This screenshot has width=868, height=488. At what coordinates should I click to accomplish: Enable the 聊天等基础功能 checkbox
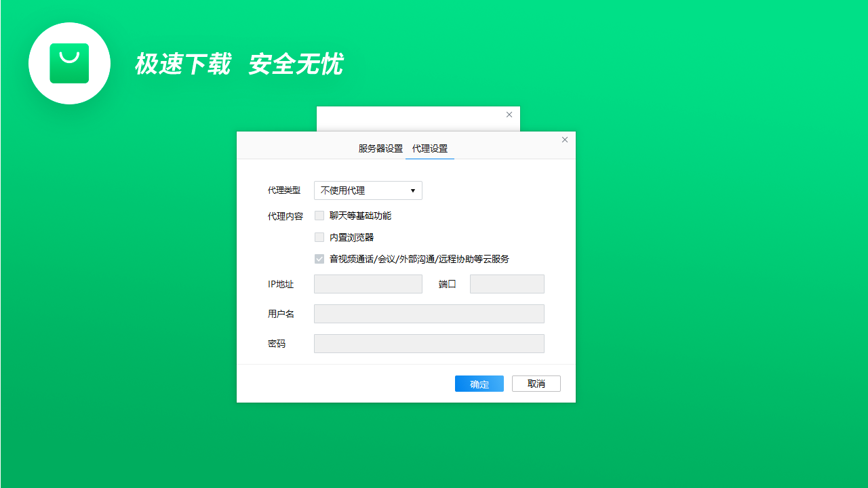click(x=319, y=215)
